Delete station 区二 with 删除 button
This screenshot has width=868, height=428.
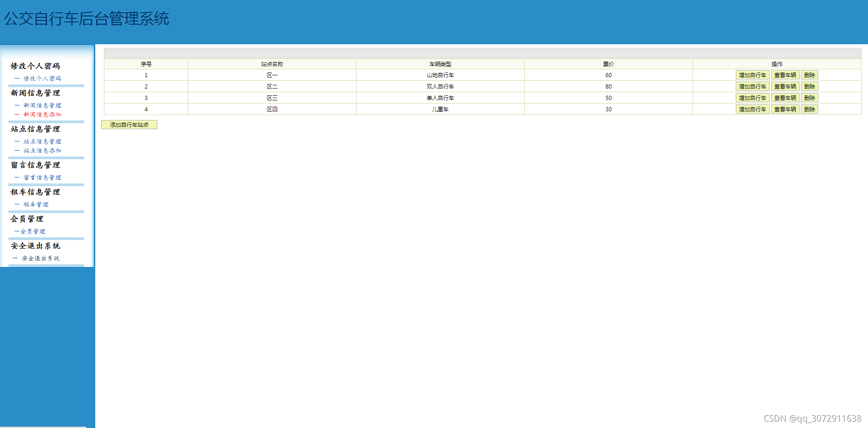point(810,86)
